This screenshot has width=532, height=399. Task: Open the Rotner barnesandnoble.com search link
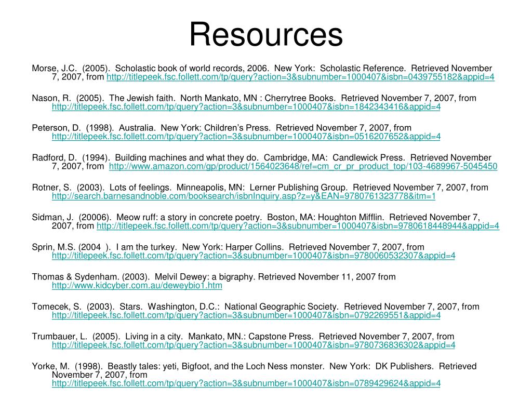tap(244, 196)
